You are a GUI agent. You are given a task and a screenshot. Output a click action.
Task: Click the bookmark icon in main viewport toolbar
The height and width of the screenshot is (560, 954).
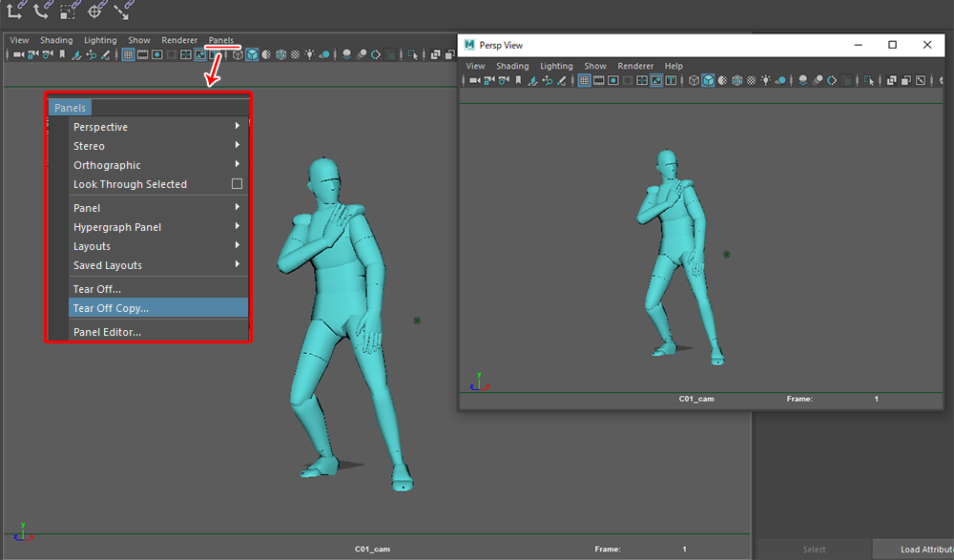pos(62,54)
